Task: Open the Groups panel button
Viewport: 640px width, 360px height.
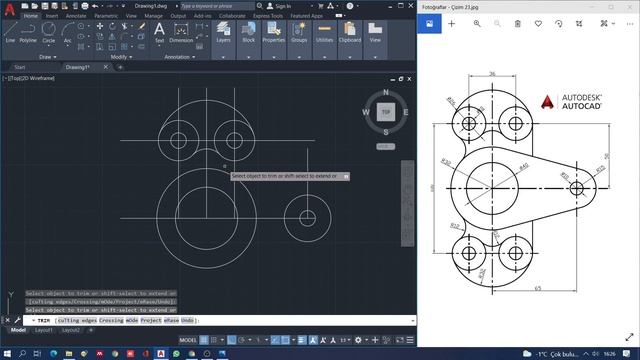Action: (x=299, y=32)
